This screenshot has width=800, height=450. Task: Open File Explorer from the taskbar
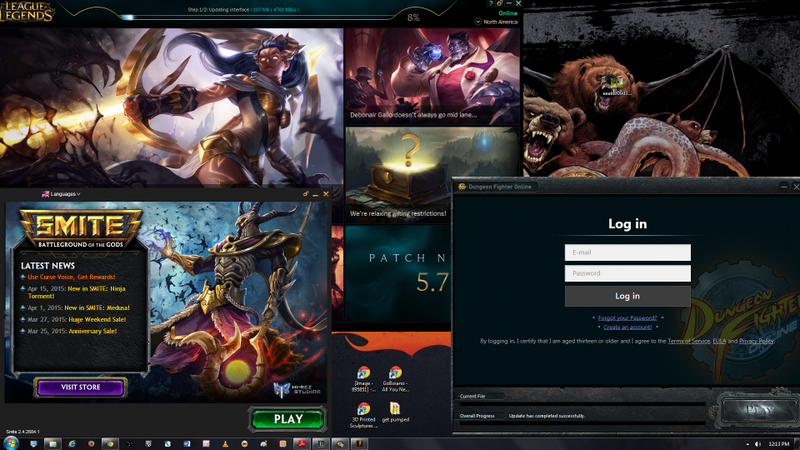coord(52,444)
